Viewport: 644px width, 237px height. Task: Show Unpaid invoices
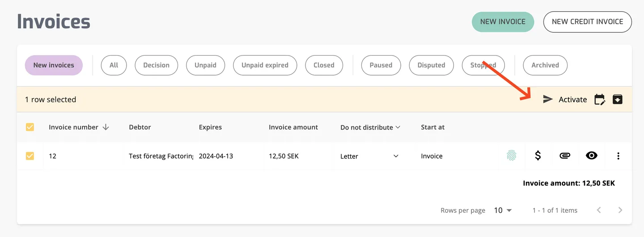point(205,65)
